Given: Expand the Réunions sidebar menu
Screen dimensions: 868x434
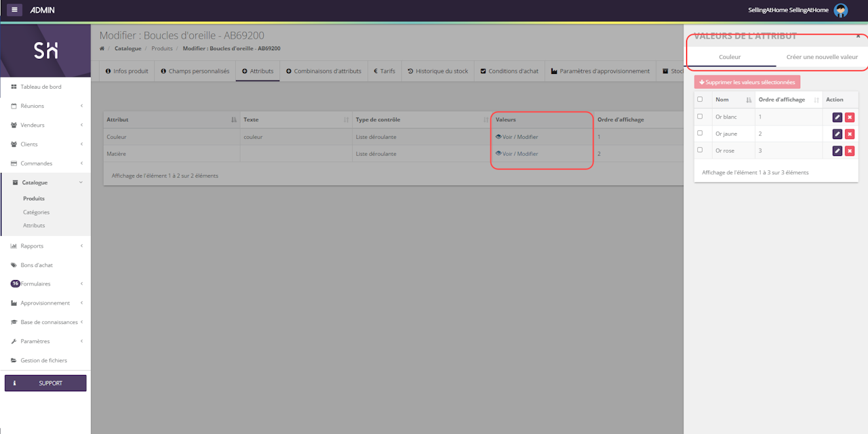Looking at the screenshot, I should (x=46, y=106).
